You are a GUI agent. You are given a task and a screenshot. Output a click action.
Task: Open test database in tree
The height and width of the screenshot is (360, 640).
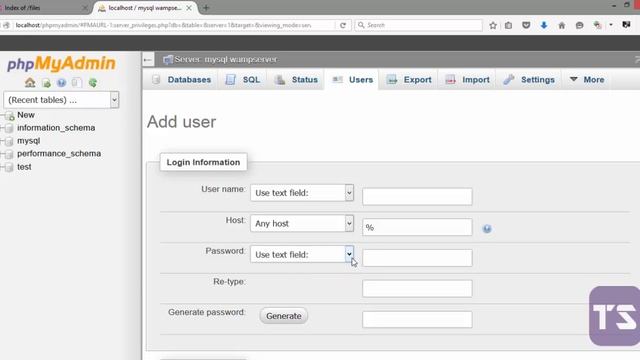(x=24, y=167)
